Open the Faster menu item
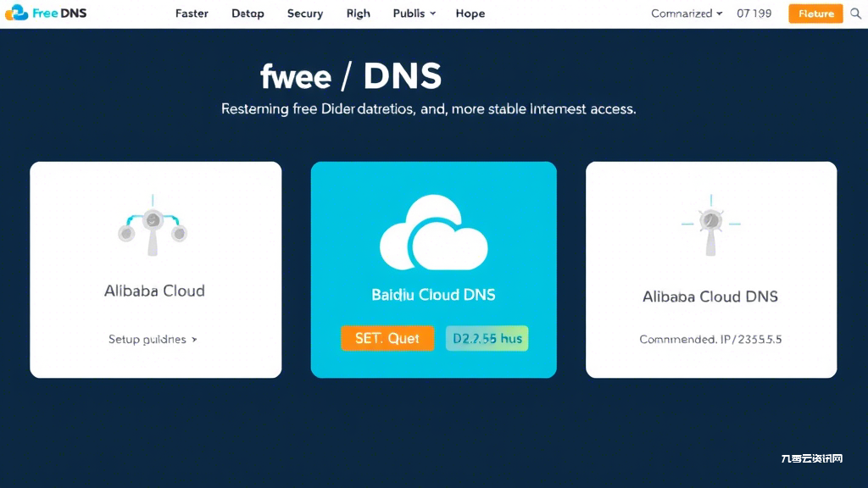 tap(192, 14)
